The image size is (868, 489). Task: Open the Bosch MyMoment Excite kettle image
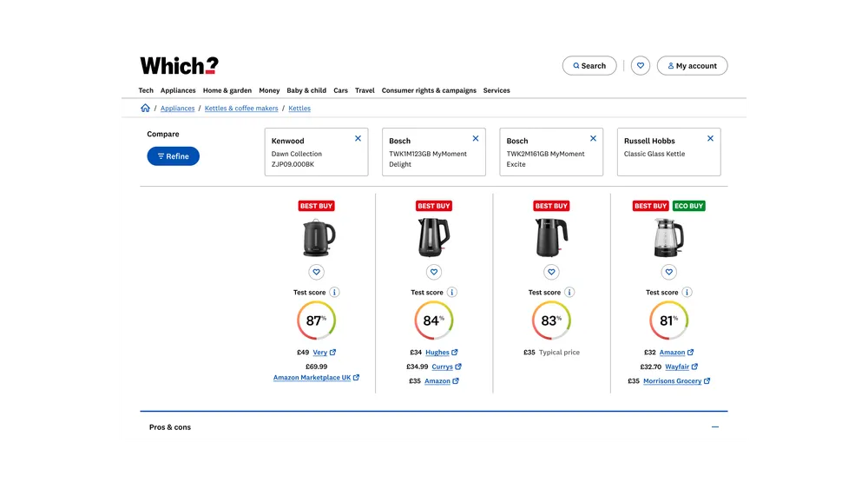pos(551,237)
